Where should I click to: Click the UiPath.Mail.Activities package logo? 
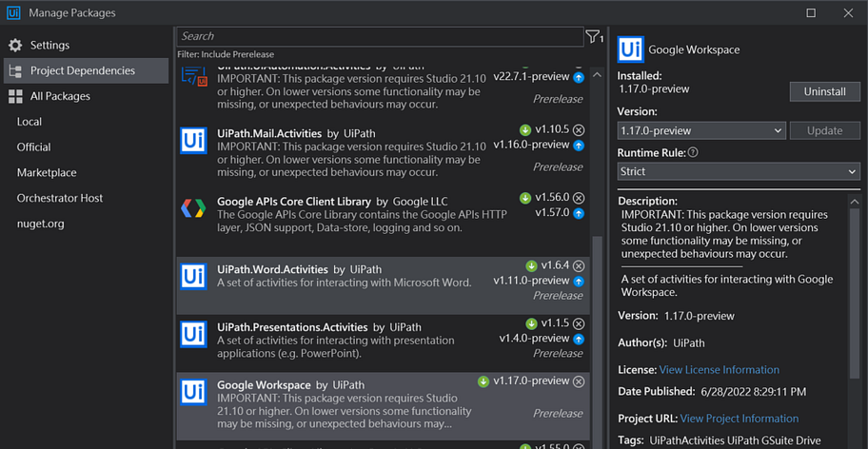point(193,141)
